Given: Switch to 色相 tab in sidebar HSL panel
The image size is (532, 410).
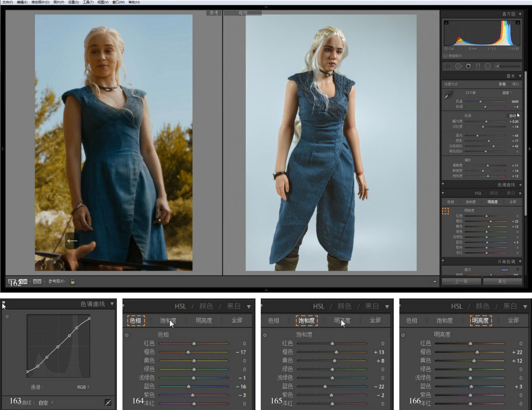Looking at the screenshot, I should (451, 202).
